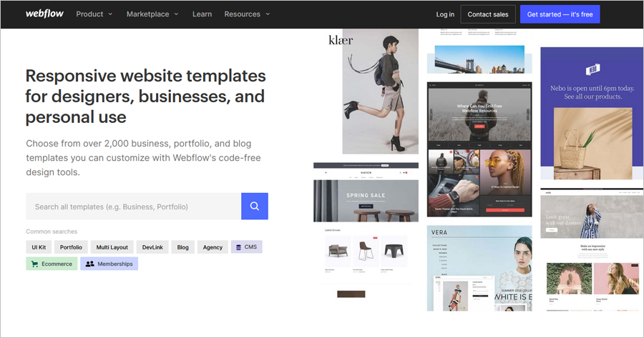
Task: Click the magnifying glass search button
Action: [x=255, y=207]
